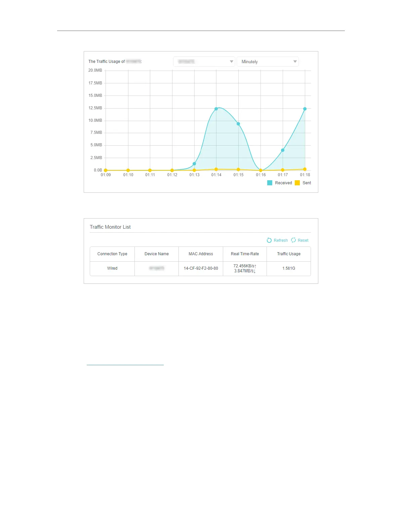Screen dimensions: 402x532
Task: Select the Sent data point at 01:12
Action: [x=172, y=170]
